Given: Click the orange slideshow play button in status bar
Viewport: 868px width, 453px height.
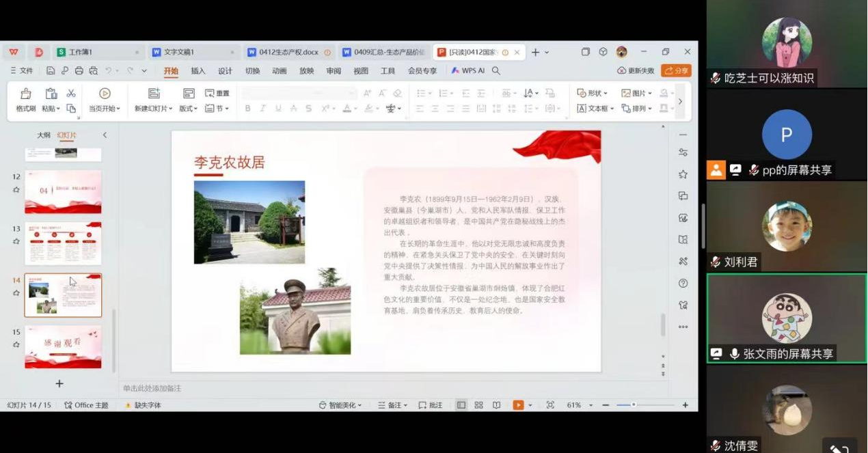Looking at the screenshot, I should [518, 405].
